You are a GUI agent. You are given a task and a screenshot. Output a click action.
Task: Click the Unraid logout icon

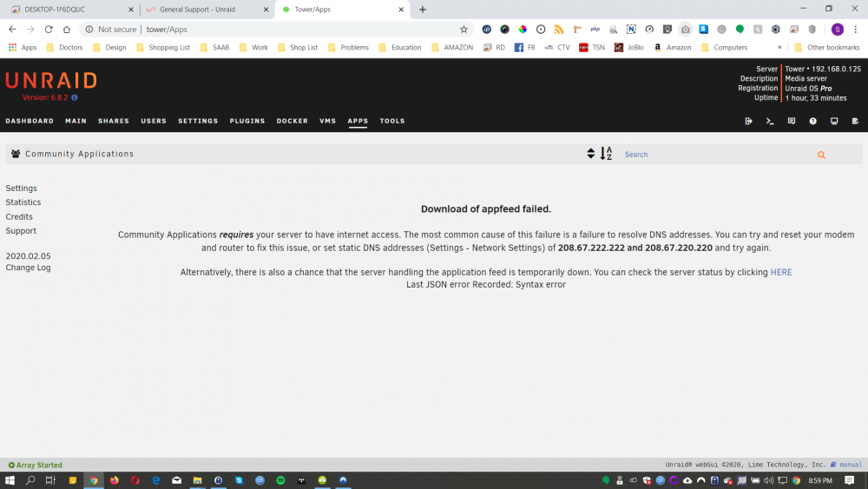pyautogui.click(x=748, y=121)
